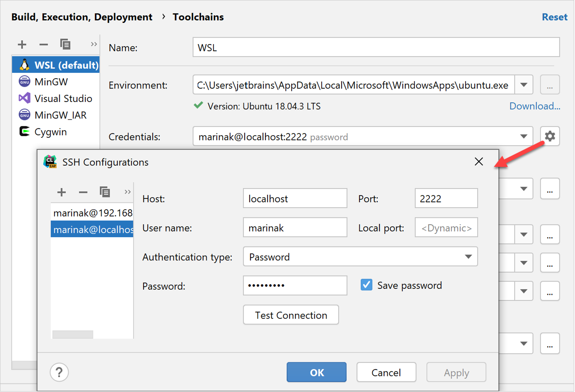The height and width of the screenshot is (392, 575).
Task: Duplicate the selected SSH configuration
Action: point(105,192)
